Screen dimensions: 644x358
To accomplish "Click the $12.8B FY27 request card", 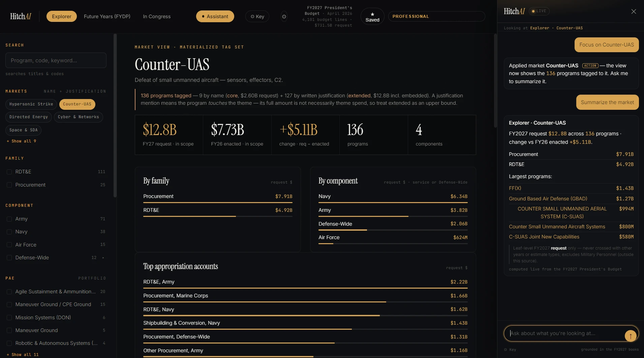I will (x=169, y=135).
